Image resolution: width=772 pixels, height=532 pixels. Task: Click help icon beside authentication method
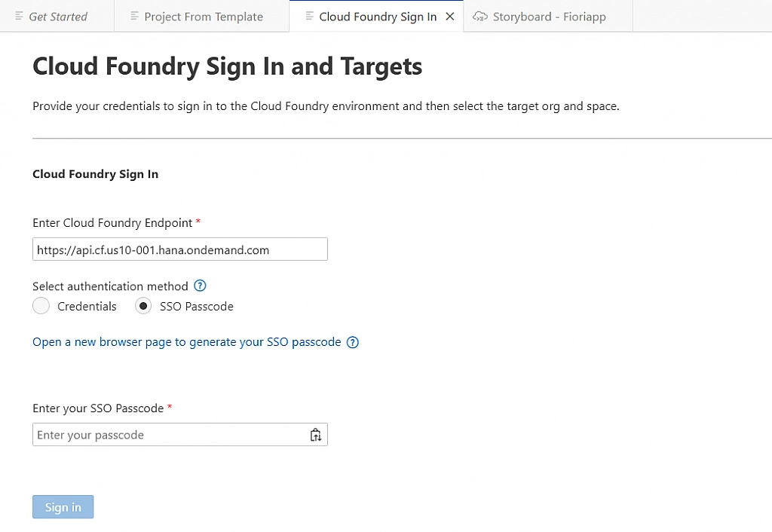[x=200, y=286]
